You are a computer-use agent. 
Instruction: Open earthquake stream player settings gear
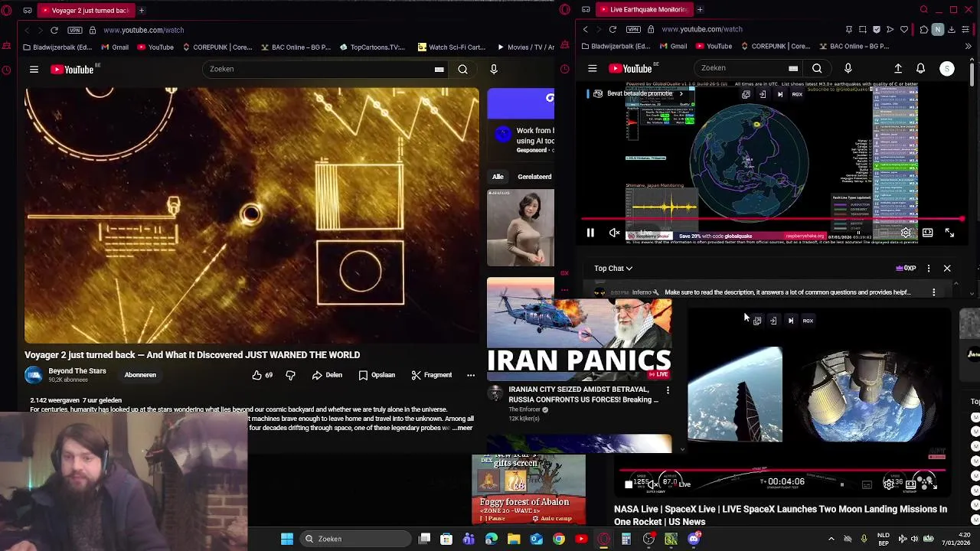click(906, 233)
